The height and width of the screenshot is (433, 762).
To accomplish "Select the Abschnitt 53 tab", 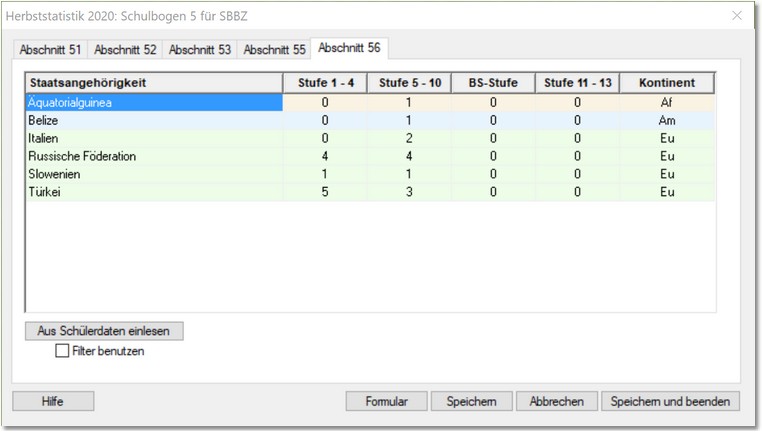I will [x=199, y=49].
